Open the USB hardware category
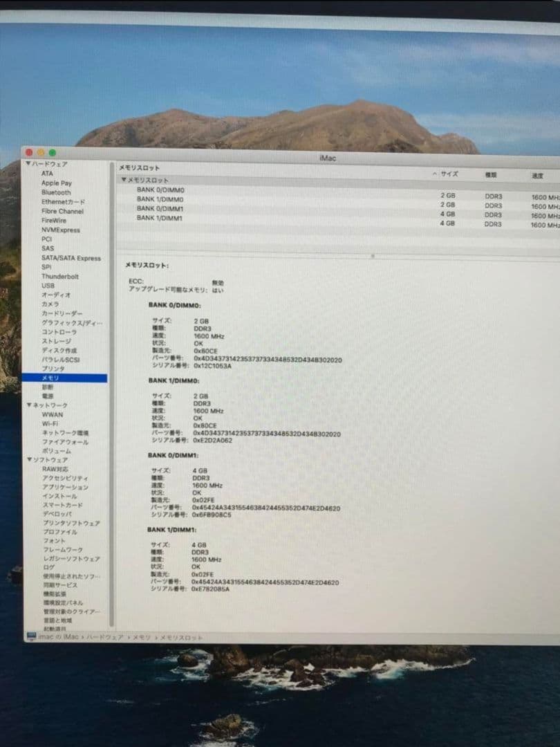560x747 pixels. click(47, 286)
